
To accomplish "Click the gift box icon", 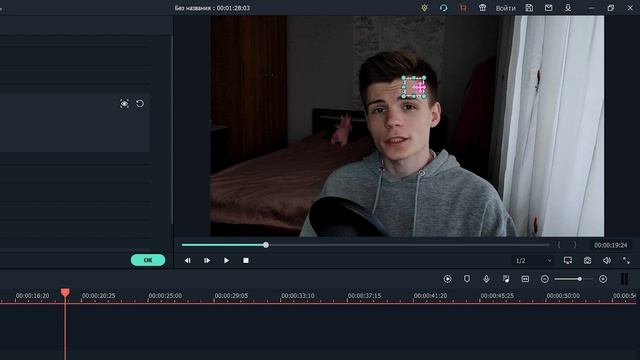I will (x=482, y=8).
